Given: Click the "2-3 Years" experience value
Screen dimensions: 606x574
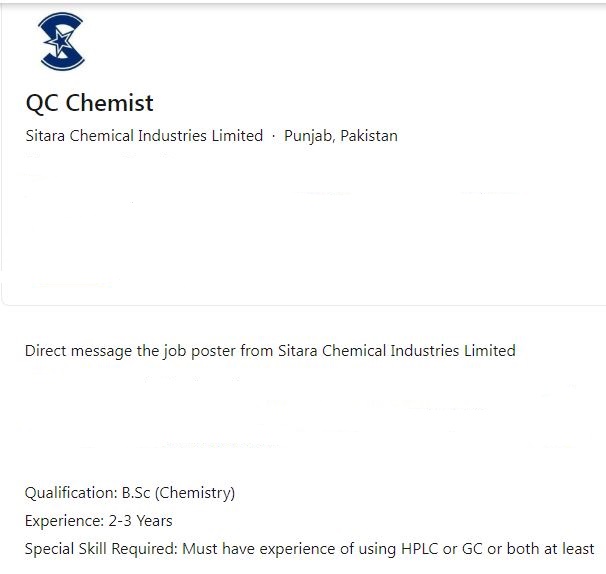Looking at the screenshot, I should click(141, 521).
